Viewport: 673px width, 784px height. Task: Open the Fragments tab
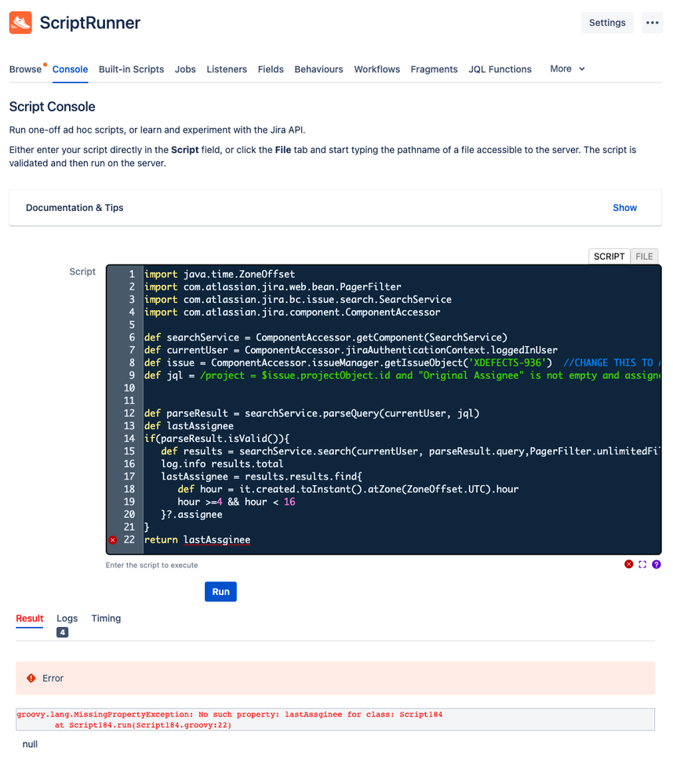[x=435, y=70]
